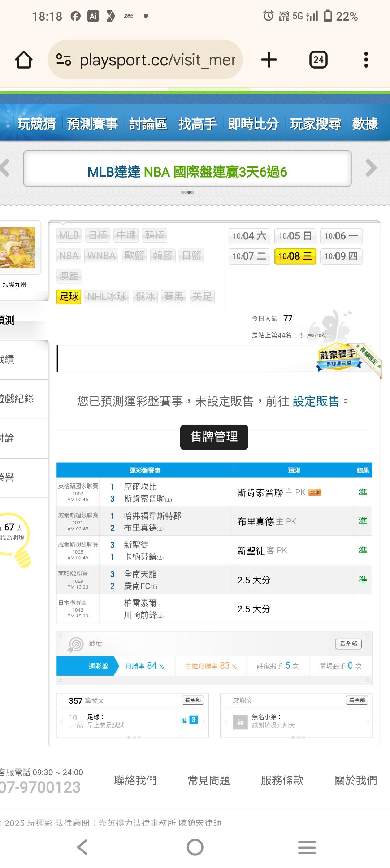Open the tab switcher showing 24 tabs
This screenshot has width=390, height=868.
(318, 60)
